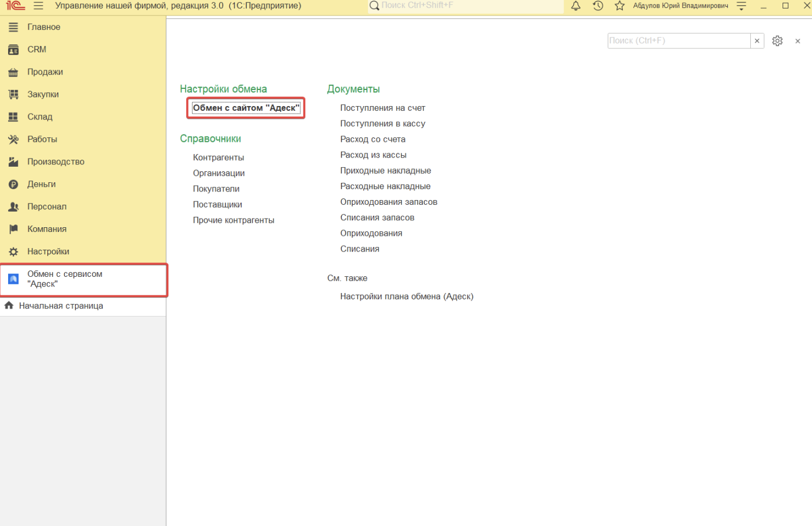
Task: Open favorites star icon
Action: pyautogui.click(x=620, y=6)
